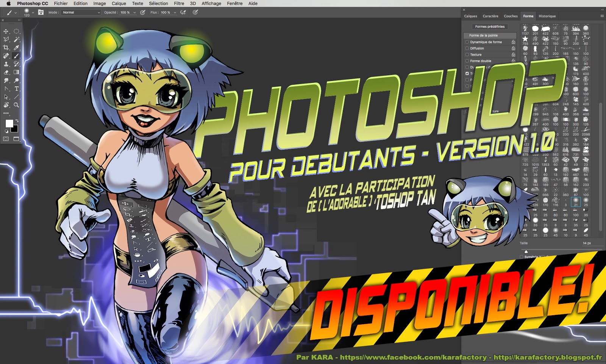Enable the Forme double checkbox
The image size is (606, 364).
pos(467,61)
